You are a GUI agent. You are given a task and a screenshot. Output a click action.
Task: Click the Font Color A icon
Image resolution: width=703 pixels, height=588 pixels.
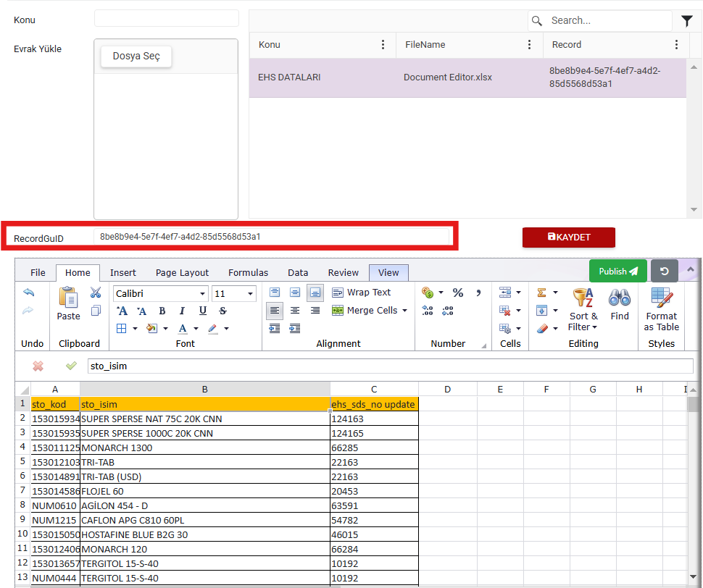coord(183,329)
